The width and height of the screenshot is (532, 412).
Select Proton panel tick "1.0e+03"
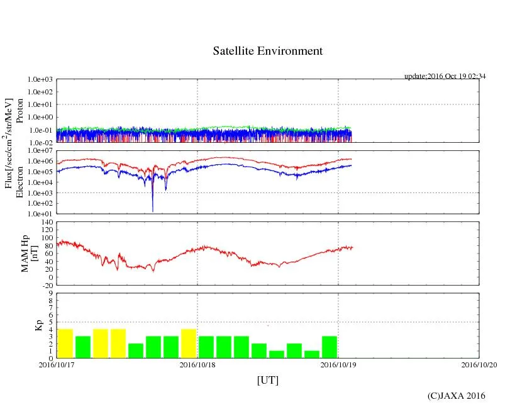pos(40,79)
